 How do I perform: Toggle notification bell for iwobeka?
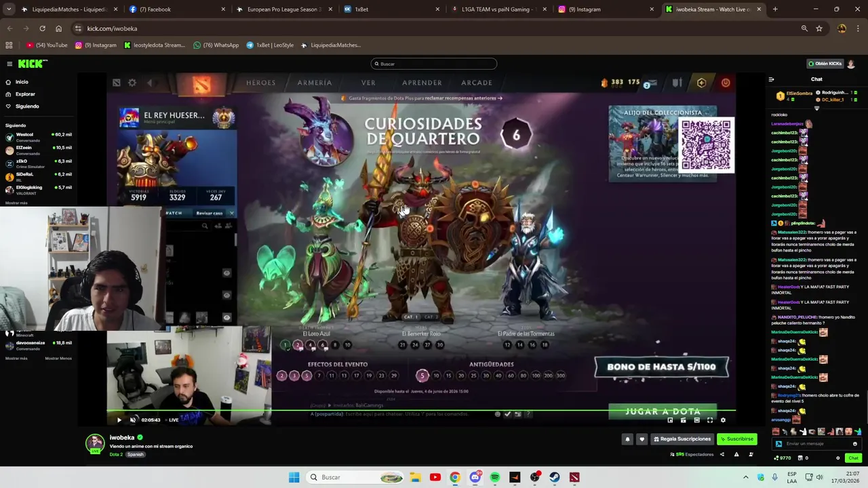tap(627, 439)
